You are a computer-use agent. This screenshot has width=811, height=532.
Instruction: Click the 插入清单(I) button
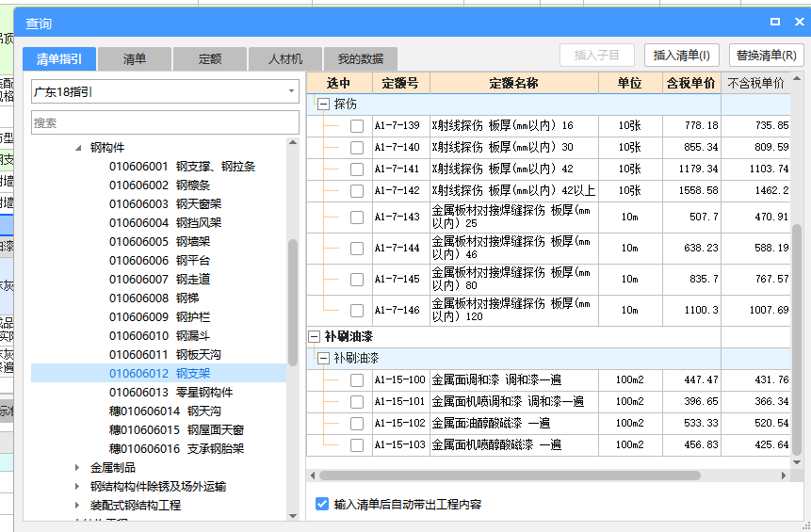pyautogui.click(x=682, y=56)
